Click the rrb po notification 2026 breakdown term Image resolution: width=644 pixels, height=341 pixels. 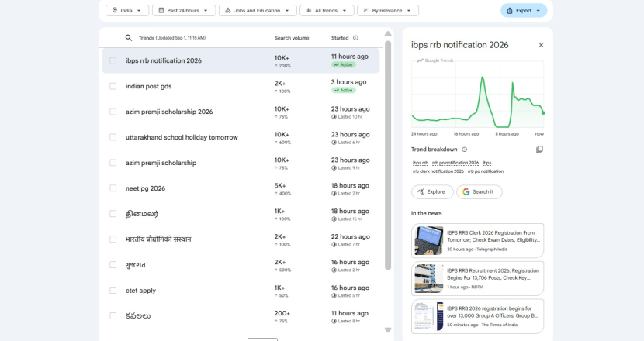pos(455,163)
